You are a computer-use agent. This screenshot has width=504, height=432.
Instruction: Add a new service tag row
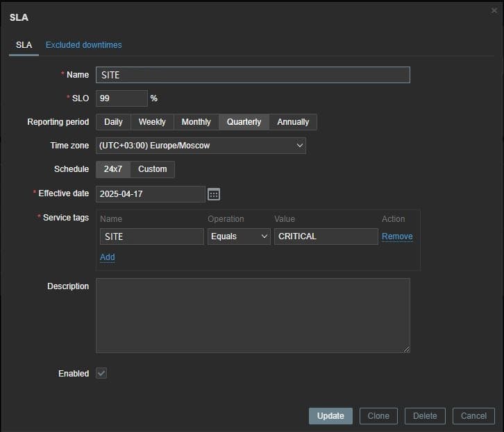click(x=107, y=257)
